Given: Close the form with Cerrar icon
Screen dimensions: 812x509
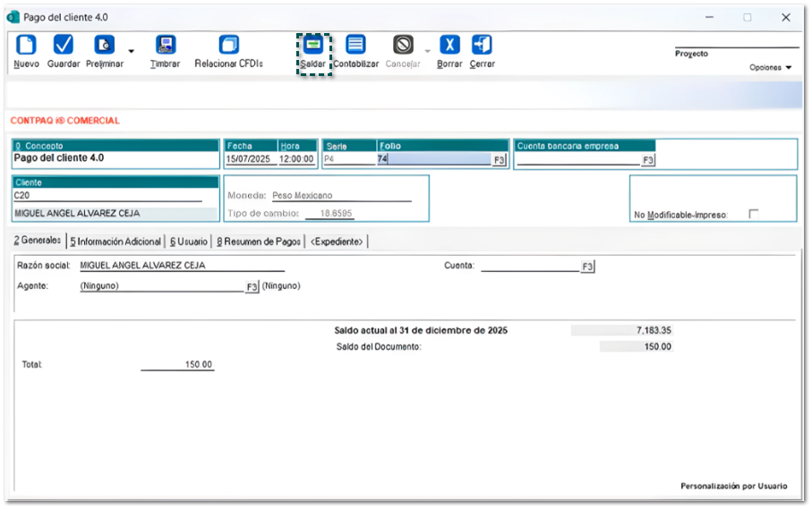Looking at the screenshot, I should click(x=482, y=46).
